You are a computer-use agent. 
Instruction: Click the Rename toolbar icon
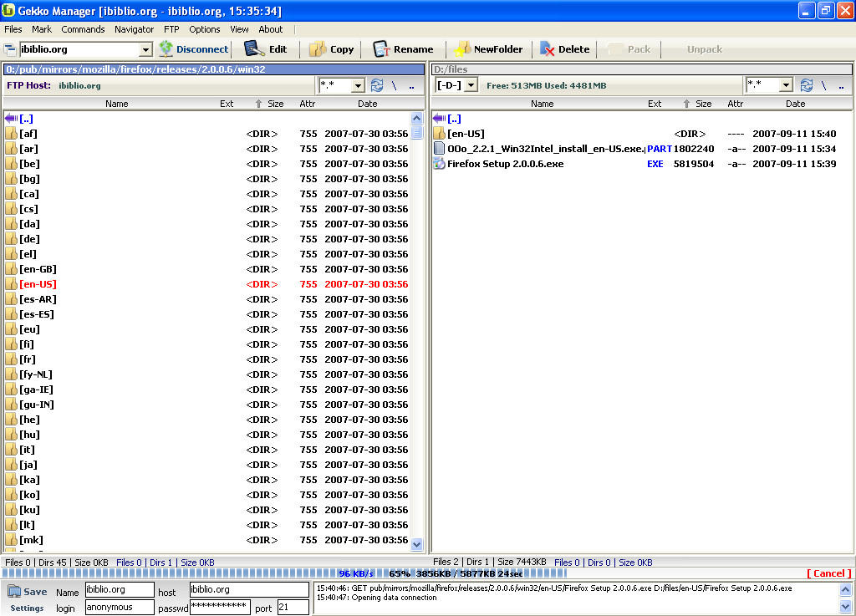coord(381,49)
